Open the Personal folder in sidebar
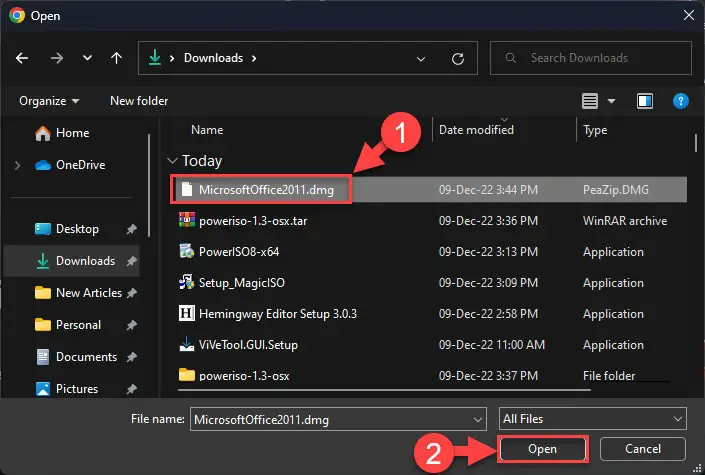The width and height of the screenshot is (705, 475). 68,325
